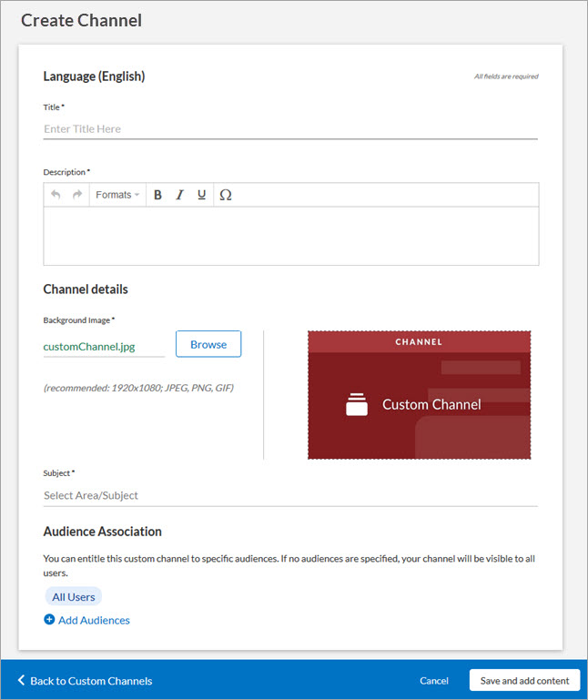Click the Undo arrow in description editor
588x700 pixels.
pos(56,195)
